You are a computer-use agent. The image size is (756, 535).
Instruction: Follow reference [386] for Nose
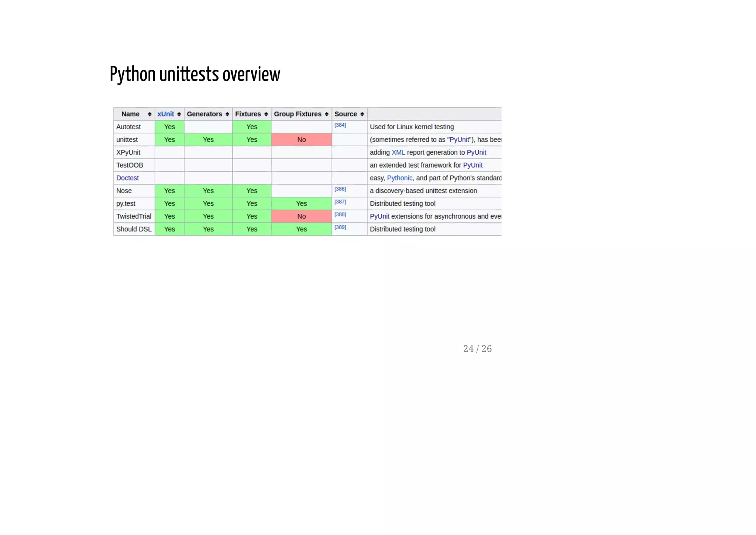point(340,189)
